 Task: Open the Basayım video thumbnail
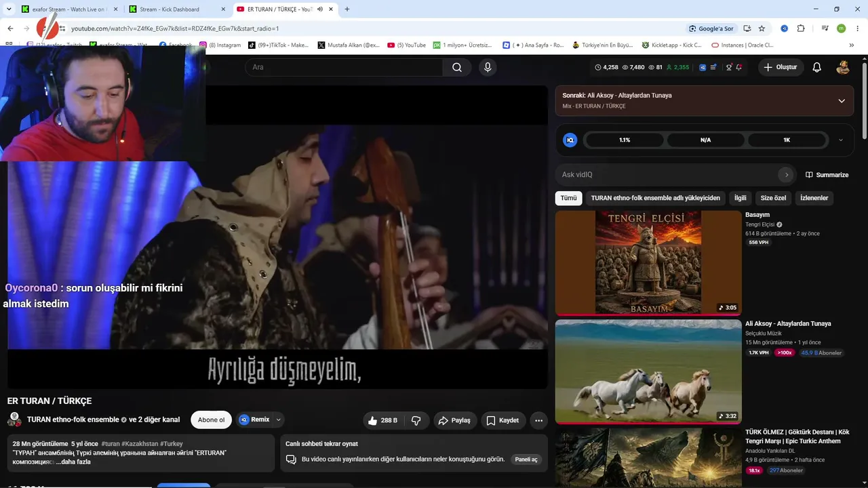pos(648,263)
